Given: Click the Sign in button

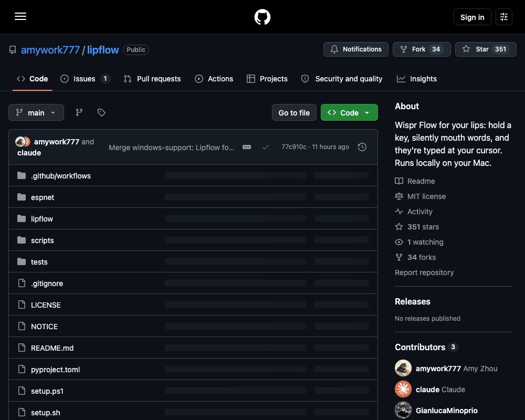Looking at the screenshot, I should click(x=472, y=17).
